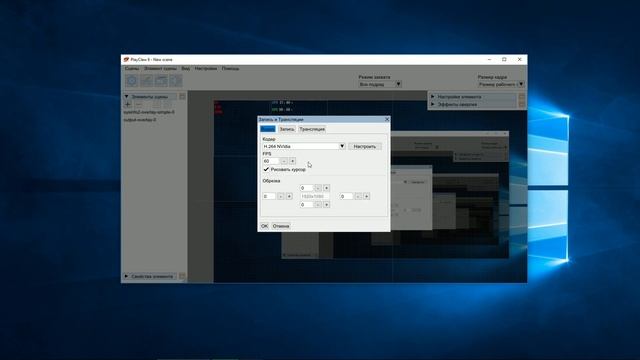Image resolution: width=640 pixels, height=360 pixels.
Task: Maximize the PlayClaw window
Action: coord(504,60)
